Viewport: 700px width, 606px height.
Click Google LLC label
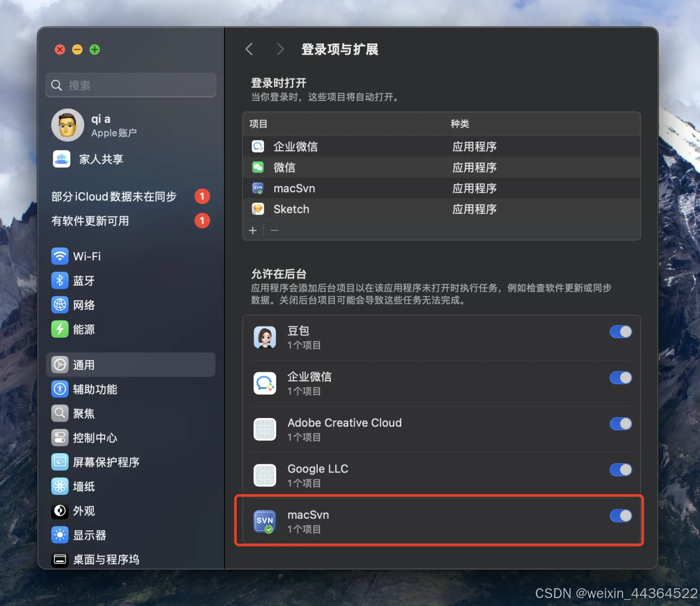pos(318,469)
